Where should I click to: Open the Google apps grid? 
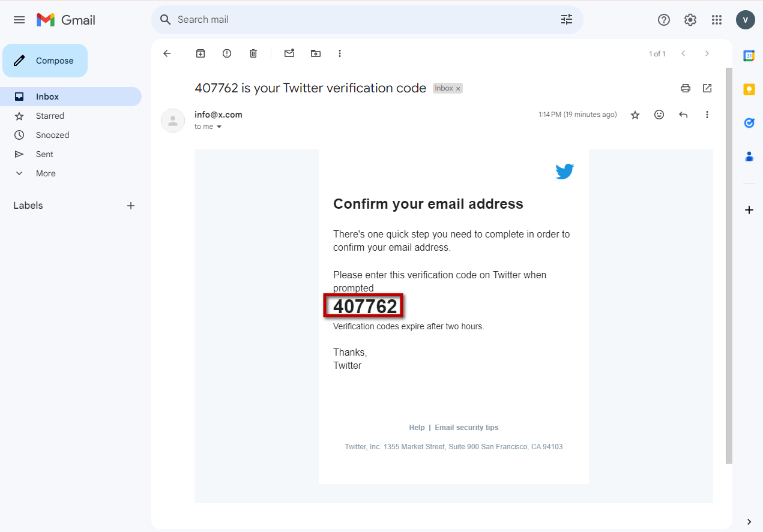coord(717,20)
